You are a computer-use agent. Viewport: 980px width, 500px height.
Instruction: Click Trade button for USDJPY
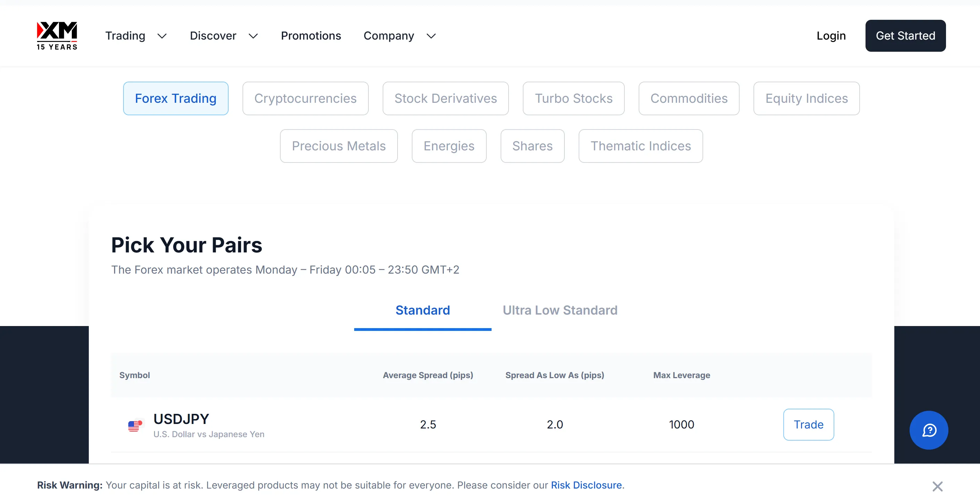click(x=808, y=425)
